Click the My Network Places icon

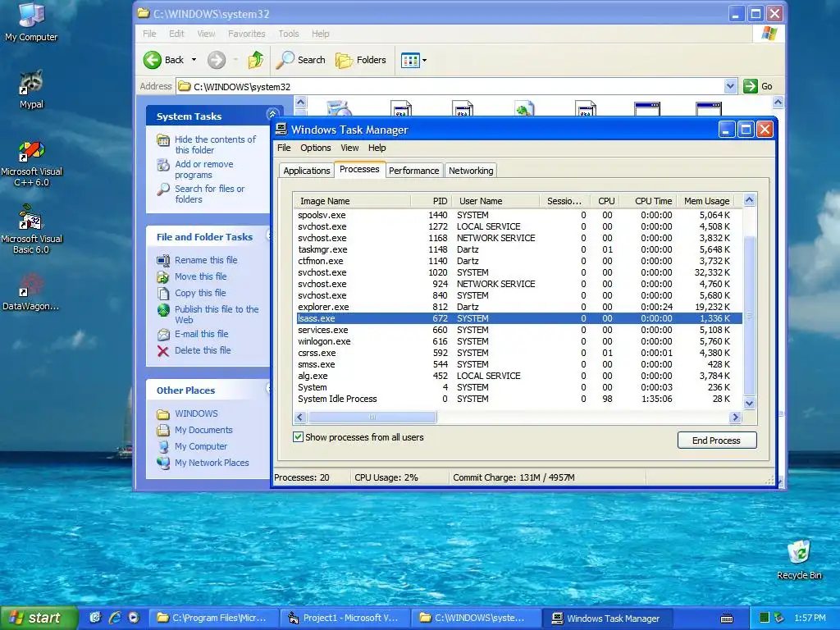(x=163, y=463)
